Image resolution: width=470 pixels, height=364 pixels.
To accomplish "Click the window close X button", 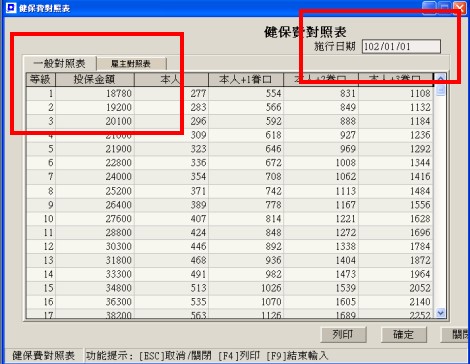I will coord(460,7).
